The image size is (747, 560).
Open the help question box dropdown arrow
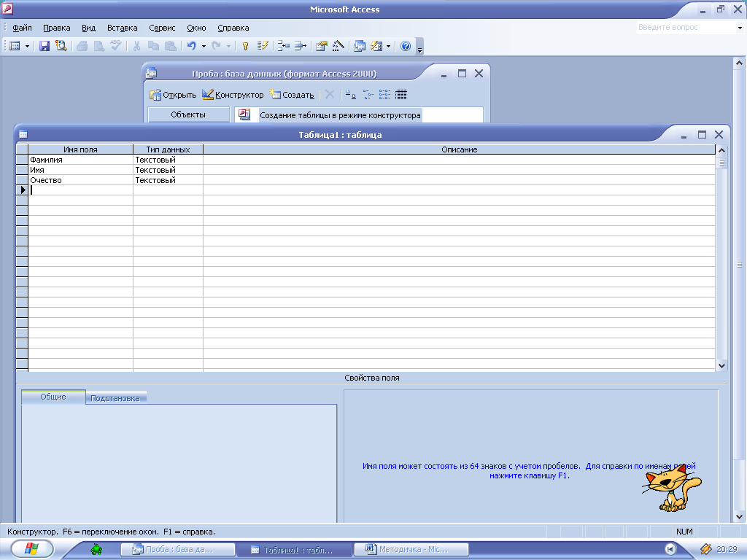click(740, 28)
